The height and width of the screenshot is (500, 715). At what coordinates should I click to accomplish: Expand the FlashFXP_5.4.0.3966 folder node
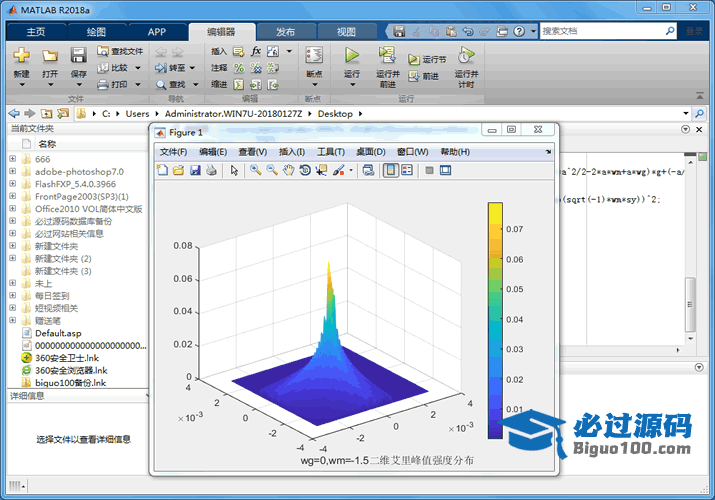(x=13, y=184)
